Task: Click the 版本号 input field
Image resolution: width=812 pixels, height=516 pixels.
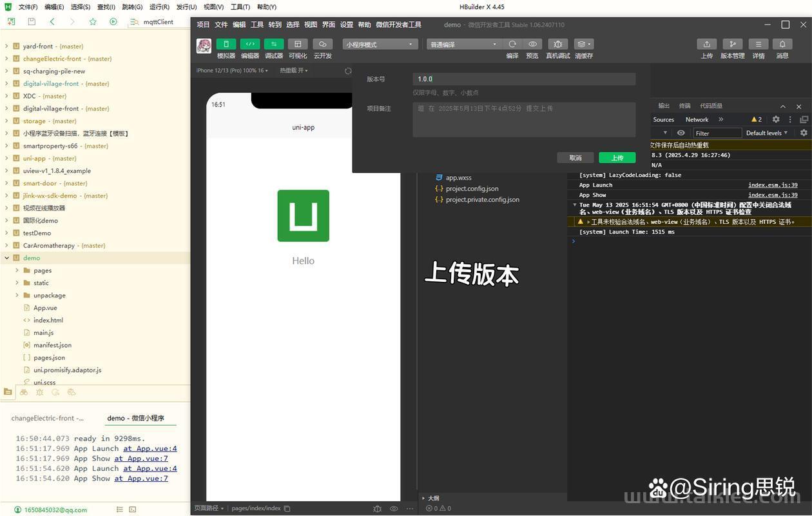Action: (x=523, y=79)
